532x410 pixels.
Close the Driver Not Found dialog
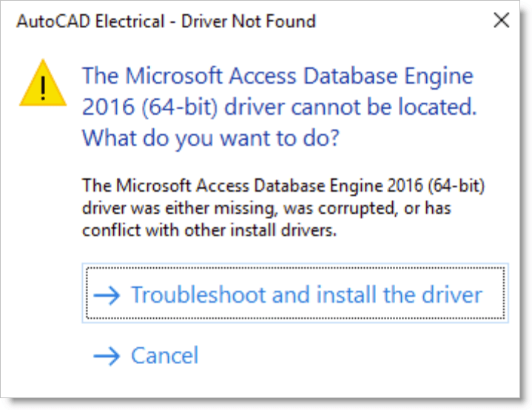point(501,21)
